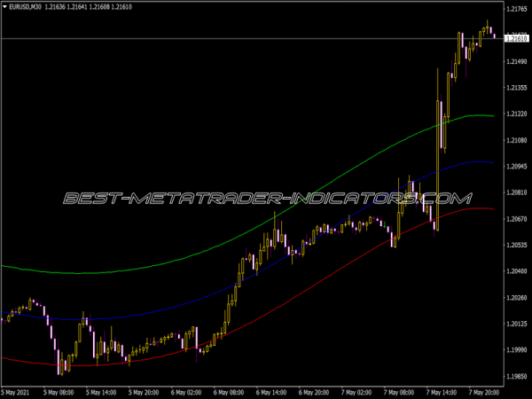This screenshot has width=532, height=399.
Task: Click the current price label 1.21610
Action: tap(516, 38)
